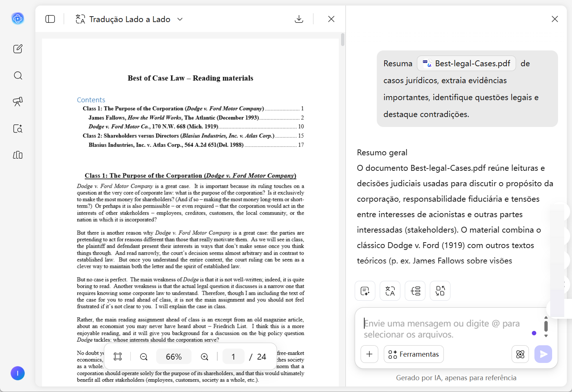Open the document search icon in sidebar

18,128
